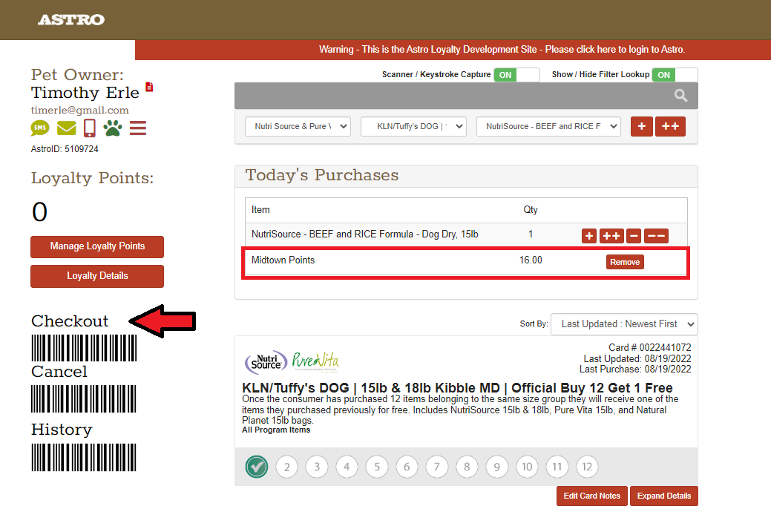Image resolution: width=771 pixels, height=532 pixels.
Task: Click the green SMS speech bubble icon
Action: [40, 128]
